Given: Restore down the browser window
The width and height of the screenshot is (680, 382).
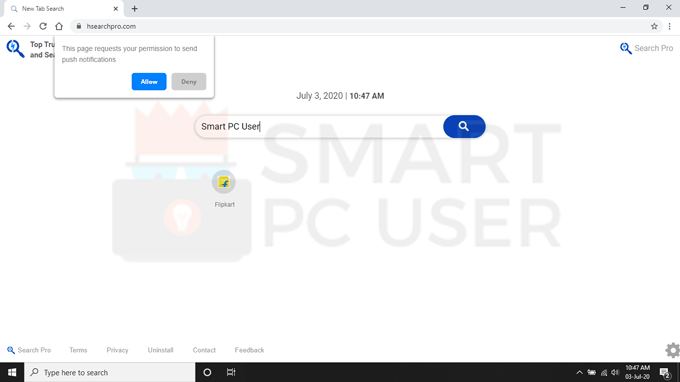Looking at the screenshot, I should click(646, 8).
